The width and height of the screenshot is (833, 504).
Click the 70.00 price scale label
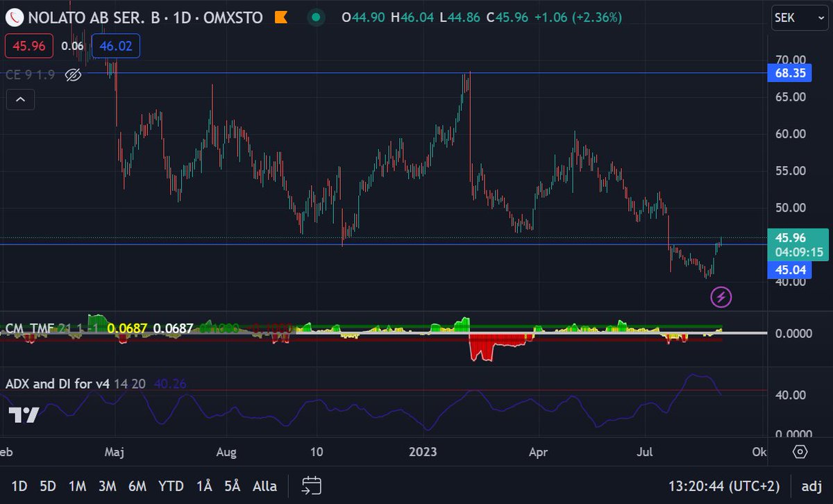791,60
